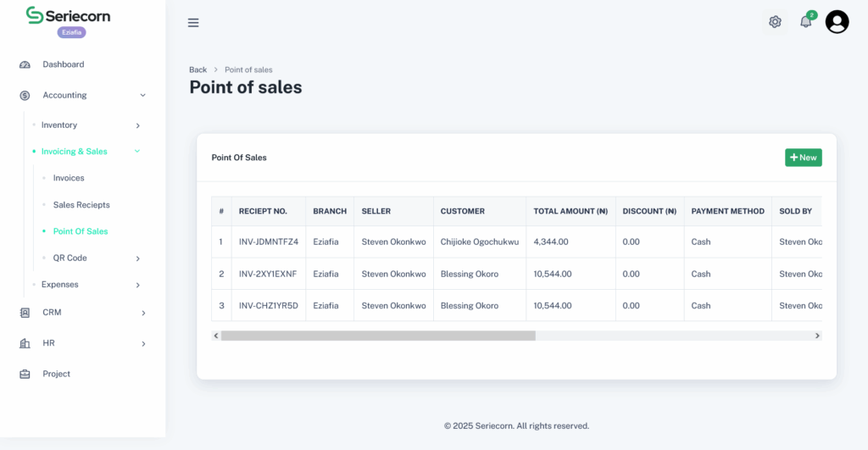Click the Project briefcase icon
Image resolution: width=868 pixels, height=450 pixels.
click(x=25, y=375)
